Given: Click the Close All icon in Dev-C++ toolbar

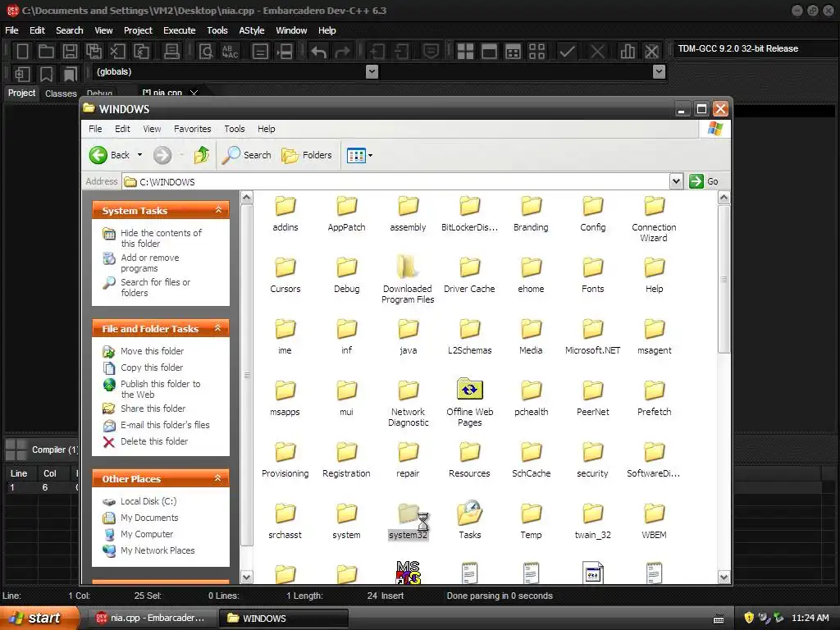Looking at the screenshot, I should (141, 52).
